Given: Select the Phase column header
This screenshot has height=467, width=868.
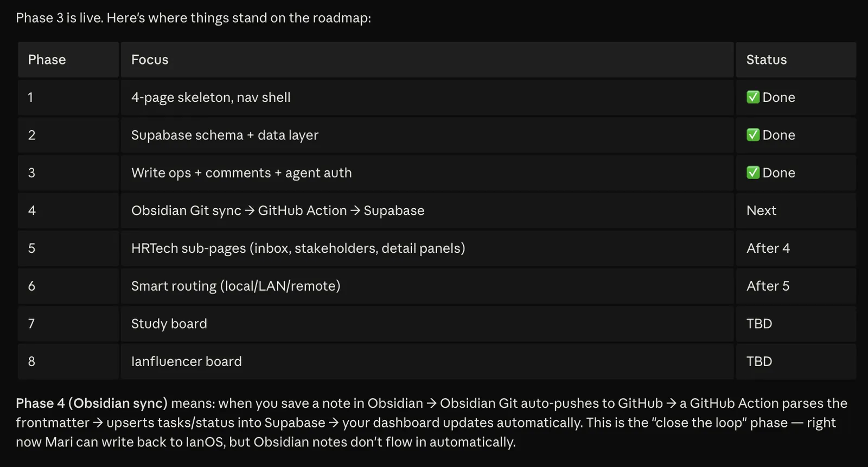Looking at the screenshot, I should [68, 60].
